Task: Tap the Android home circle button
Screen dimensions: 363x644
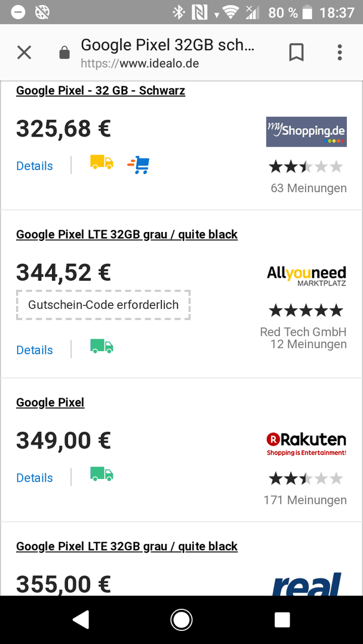Action: [181, 620]
